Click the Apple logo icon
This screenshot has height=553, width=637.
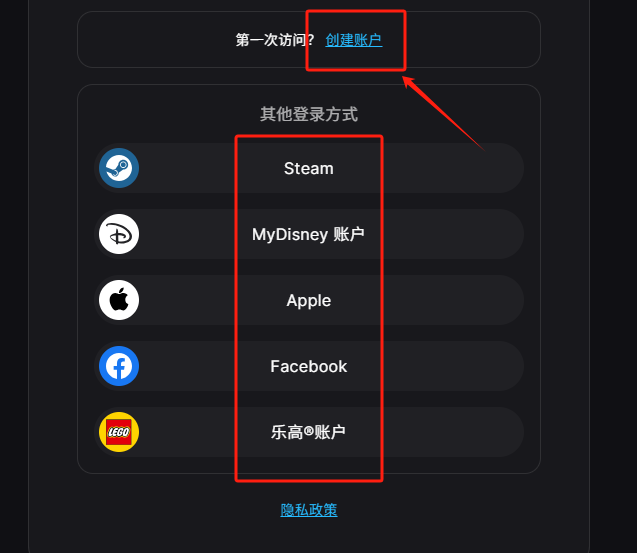pyautogui.click(x=119, y=300)
